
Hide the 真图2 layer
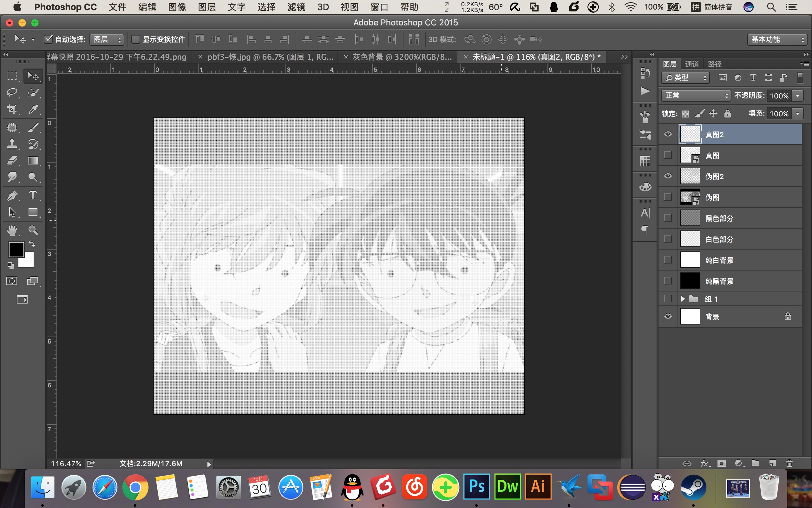668,134
